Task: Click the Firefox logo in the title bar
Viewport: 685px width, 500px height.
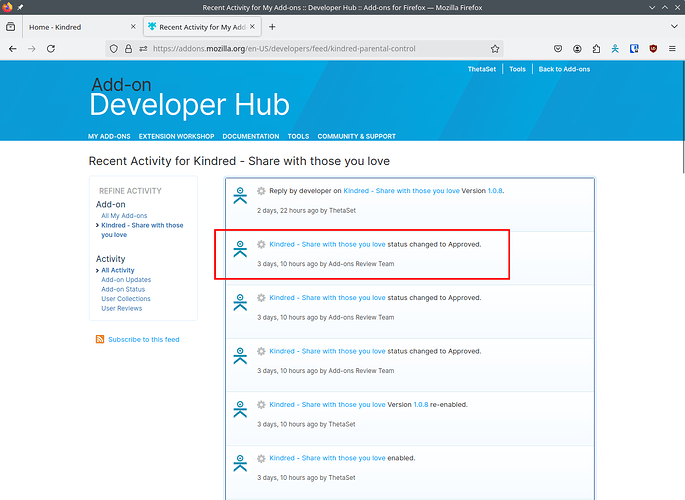Action: [7, 7]
